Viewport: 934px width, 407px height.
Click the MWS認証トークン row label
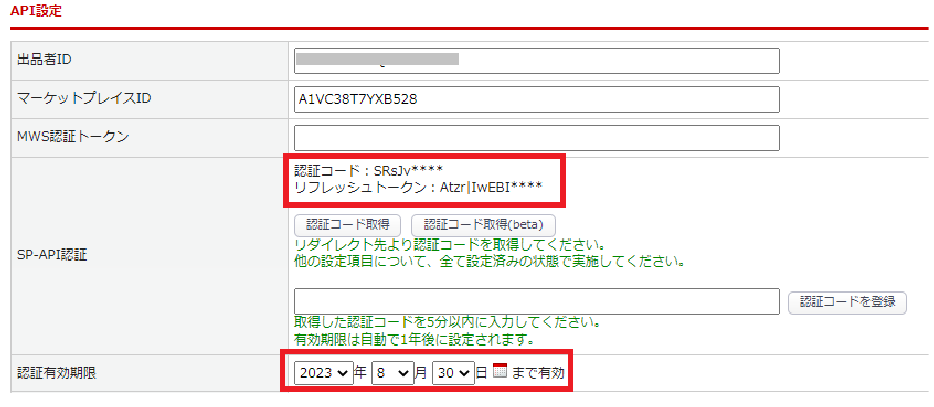pyautogui.click(x=74, y=136)
